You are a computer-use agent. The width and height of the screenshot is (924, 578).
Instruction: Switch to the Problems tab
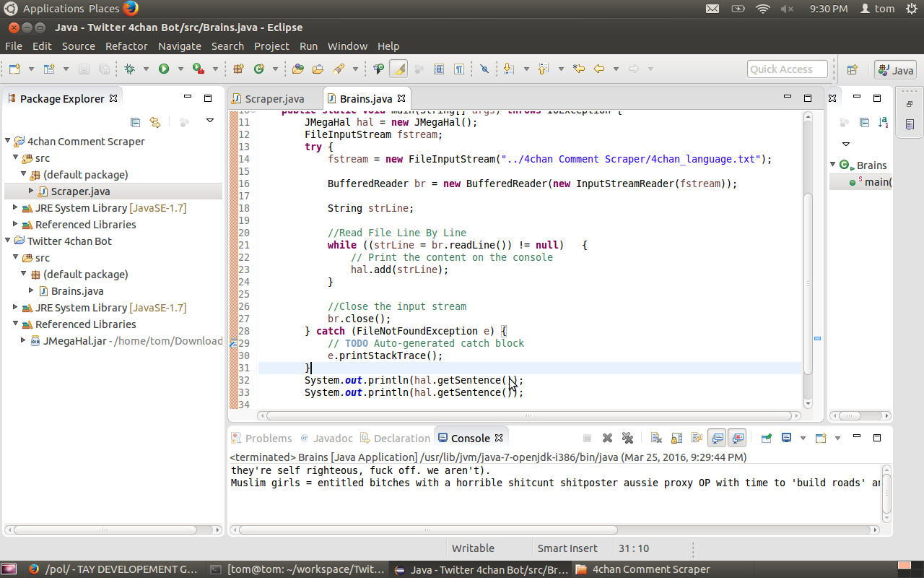(x=261, y=438)
